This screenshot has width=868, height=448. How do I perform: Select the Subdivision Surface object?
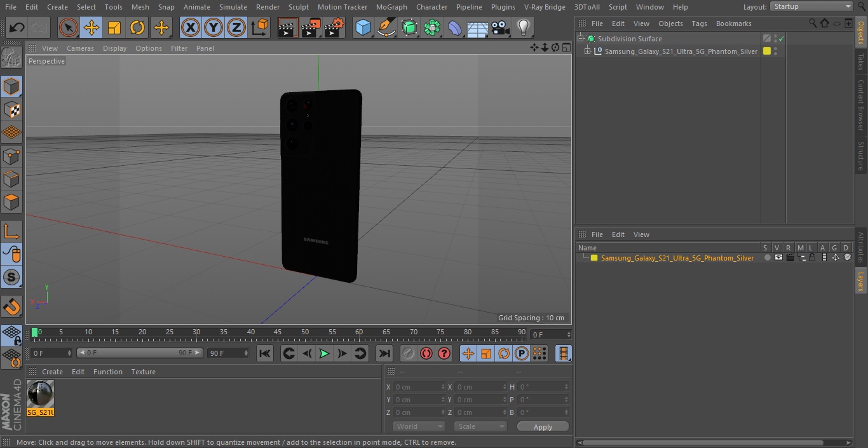(x=630, y=39)
